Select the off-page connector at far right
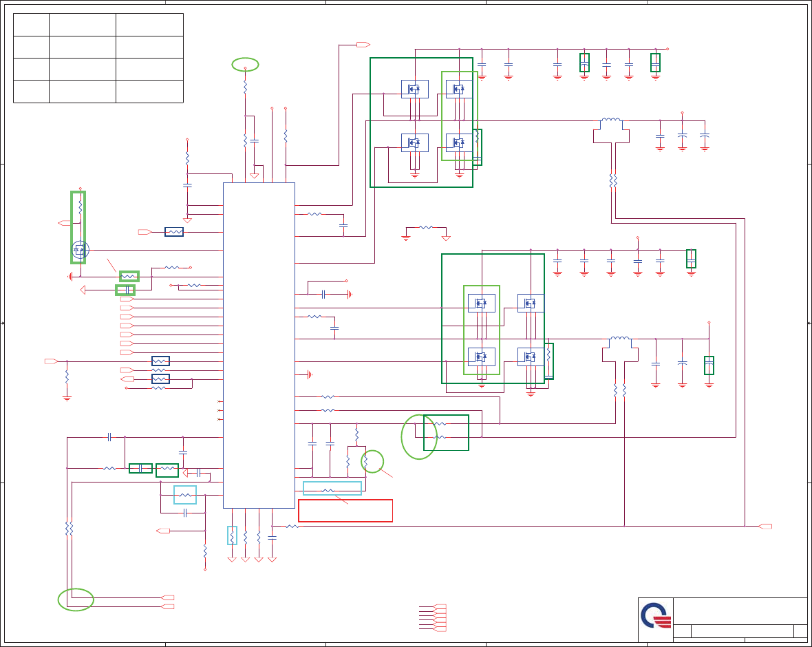Viewport: 812px width, 647px height. click(765, 527)
